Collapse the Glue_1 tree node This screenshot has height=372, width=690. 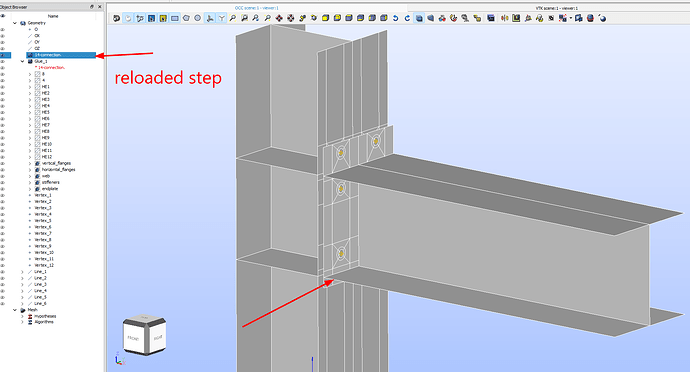pyautogui.click(x=22, y=61)
